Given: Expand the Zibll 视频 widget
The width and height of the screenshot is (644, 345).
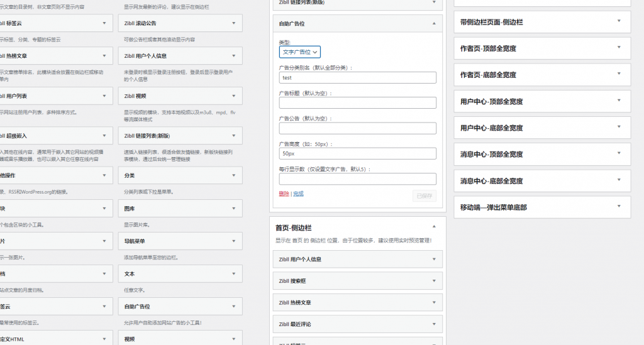Looking at the screenshot, I should pos(234,96).
